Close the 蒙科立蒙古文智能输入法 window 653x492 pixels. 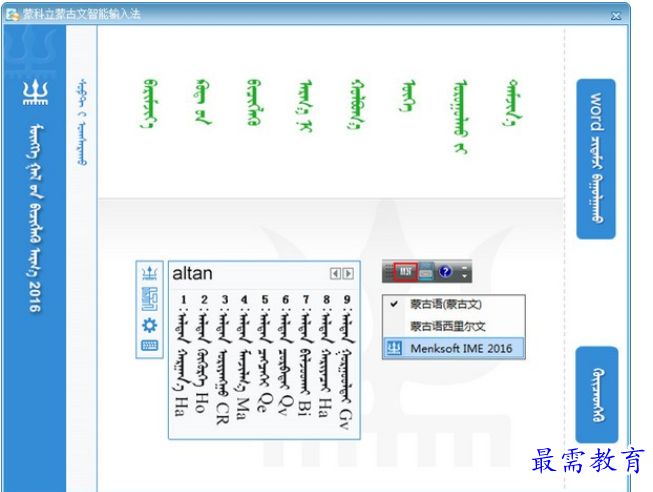[x=616, y=16]
